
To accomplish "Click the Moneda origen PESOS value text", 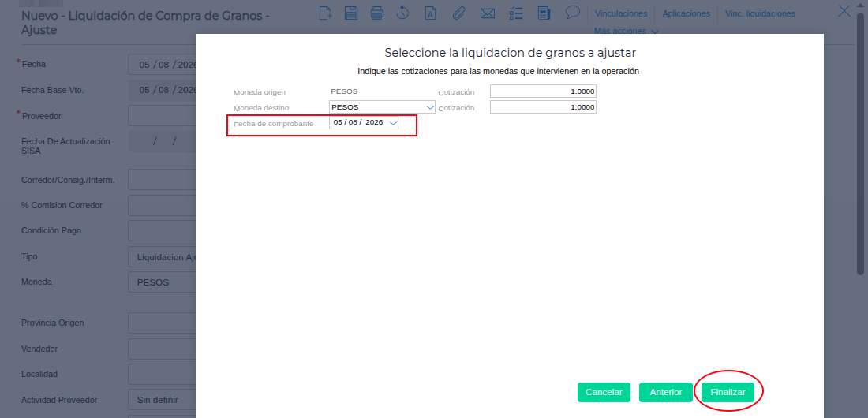I will (344, 91).
